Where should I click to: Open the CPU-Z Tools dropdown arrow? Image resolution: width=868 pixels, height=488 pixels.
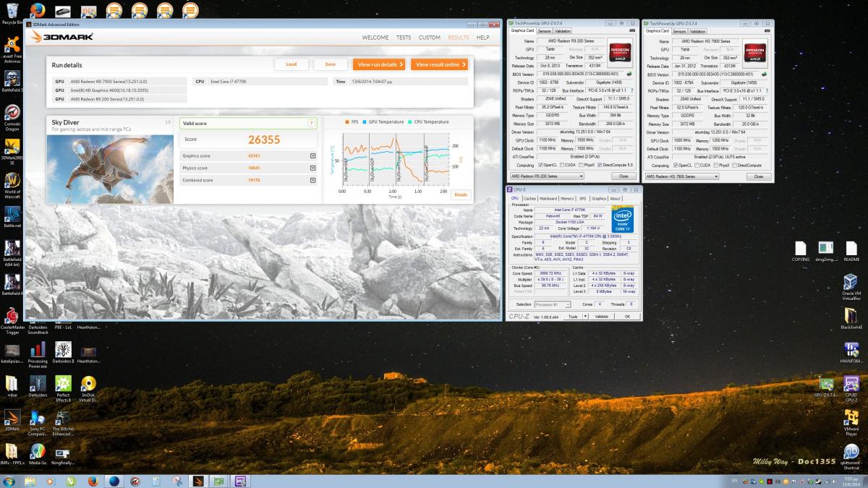click(x=584, y=317)
